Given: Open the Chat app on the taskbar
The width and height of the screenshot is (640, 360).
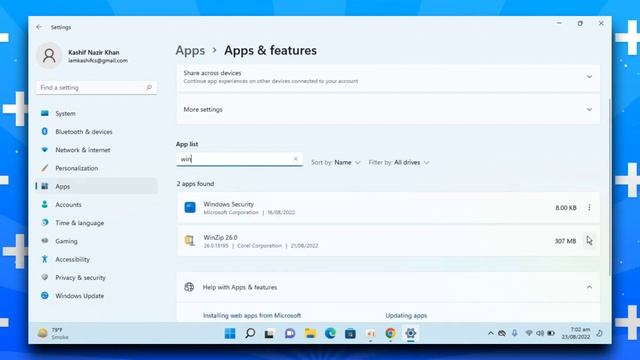Looking at the screenshot, I should (290, 333).
